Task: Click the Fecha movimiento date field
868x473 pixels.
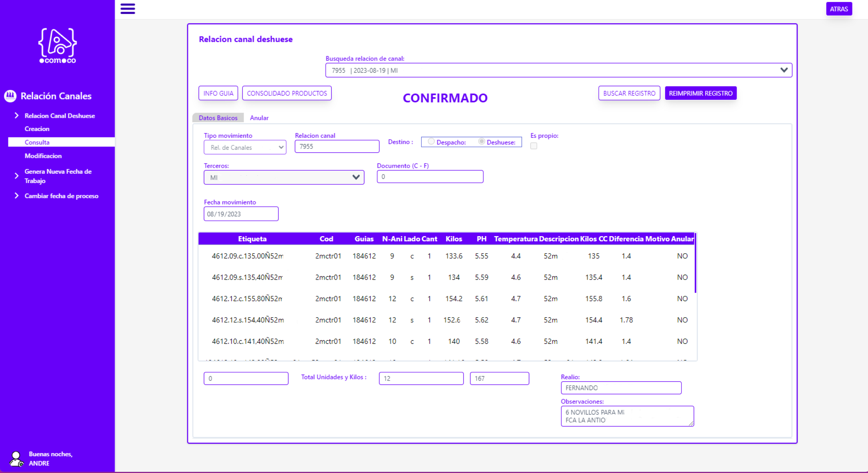Action: [241, 214]
